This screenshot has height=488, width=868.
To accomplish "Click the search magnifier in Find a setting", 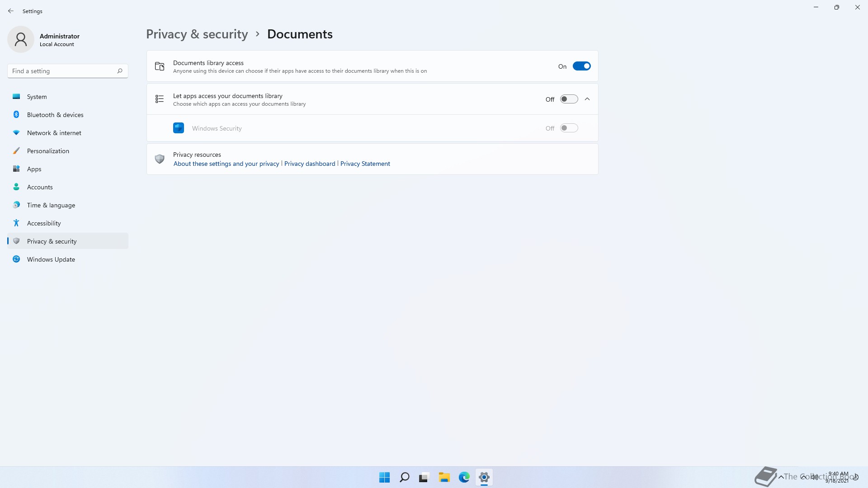I will click(120, 71).
